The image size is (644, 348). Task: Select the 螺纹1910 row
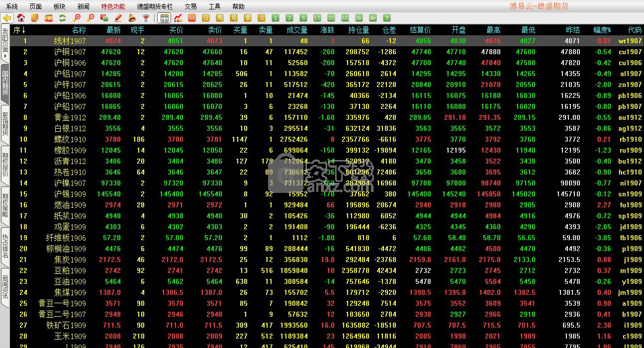(x=327, y=139)
